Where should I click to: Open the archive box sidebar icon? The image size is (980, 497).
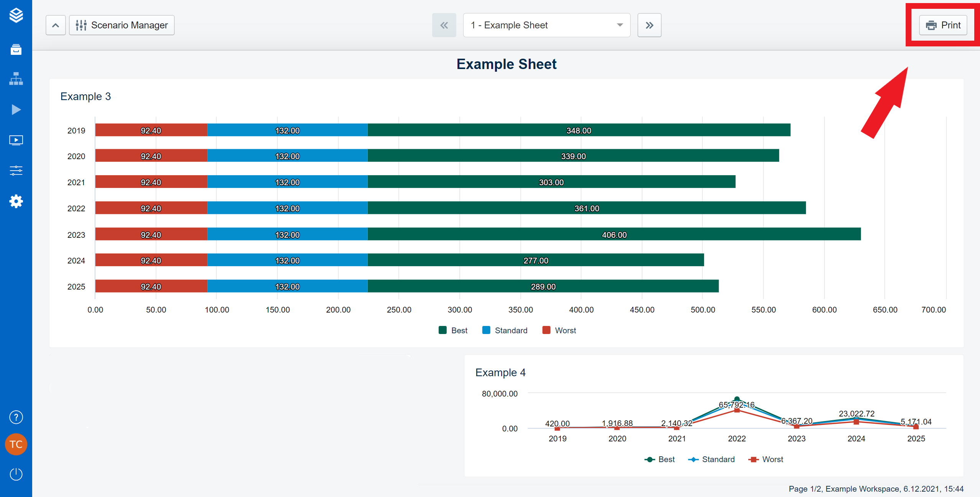(x=16, y=49)
